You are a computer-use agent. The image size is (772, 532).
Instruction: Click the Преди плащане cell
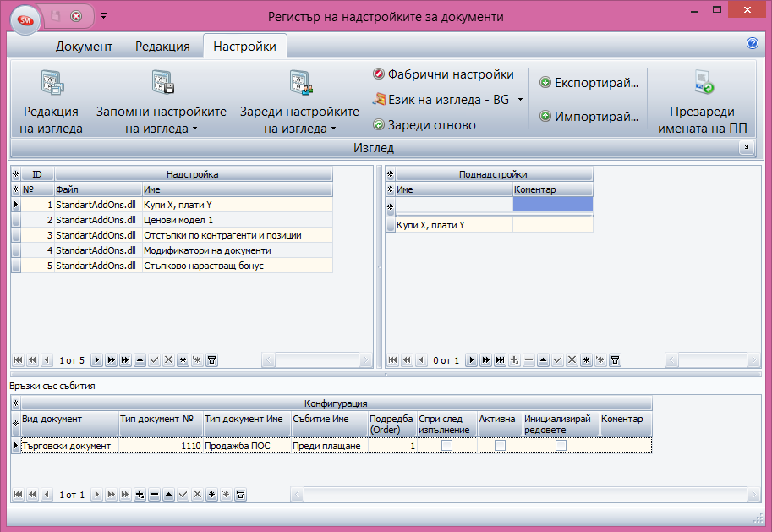330,445
